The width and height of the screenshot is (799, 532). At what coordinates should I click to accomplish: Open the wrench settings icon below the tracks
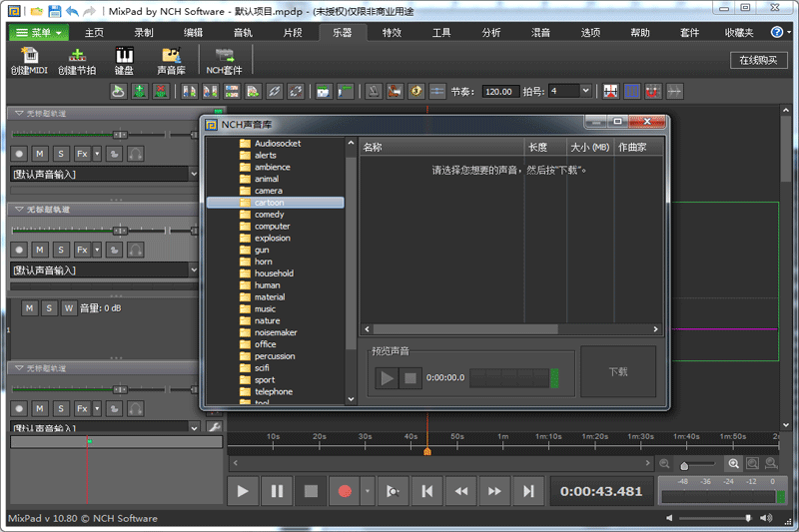click(215, 426)
